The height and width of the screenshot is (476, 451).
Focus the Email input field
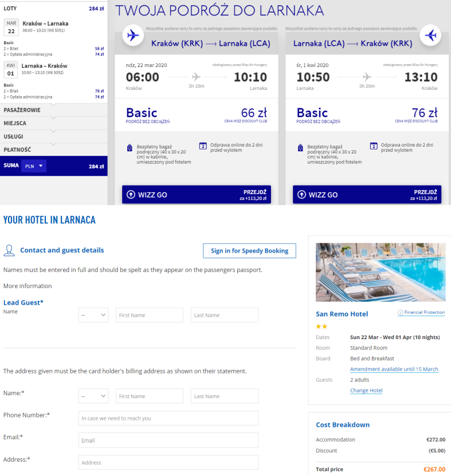coord(168,440)
